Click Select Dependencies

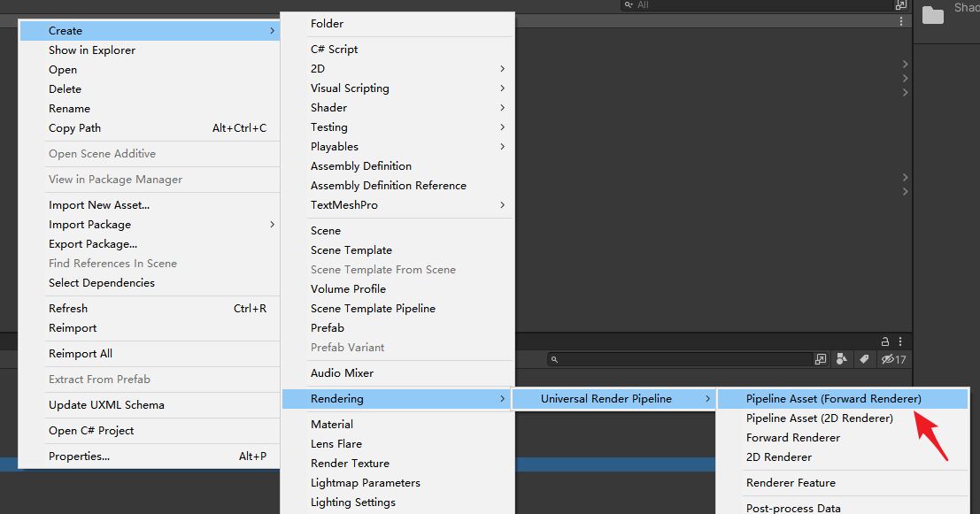(150, 283)
